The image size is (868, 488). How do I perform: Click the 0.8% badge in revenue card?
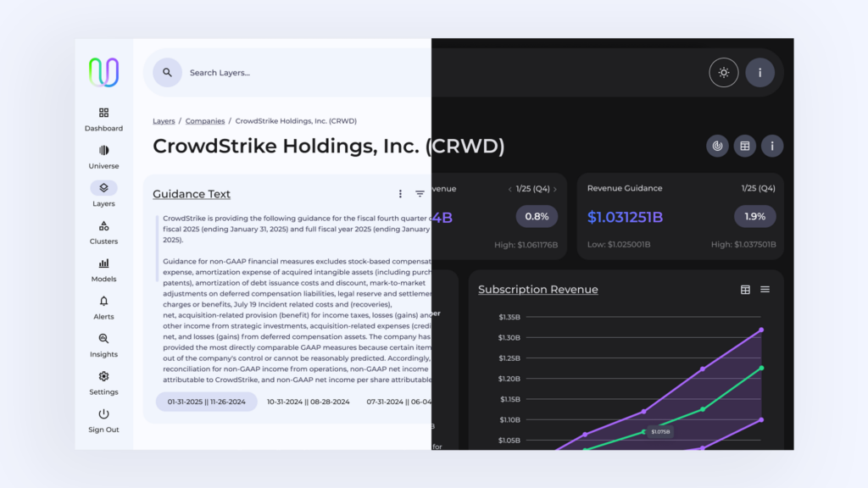click(x=537, y=216)
